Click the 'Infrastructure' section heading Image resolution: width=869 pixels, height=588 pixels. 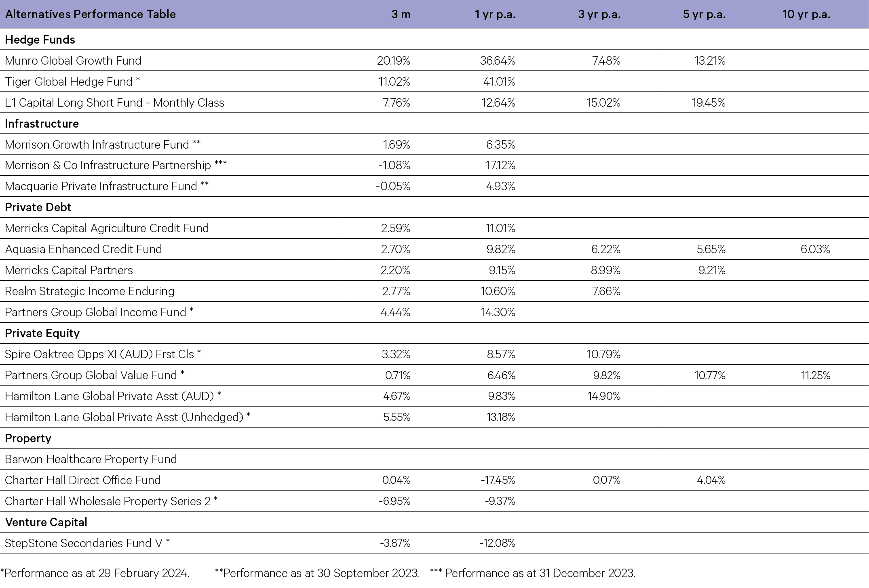pyautogui.click(x=42, y=124)
